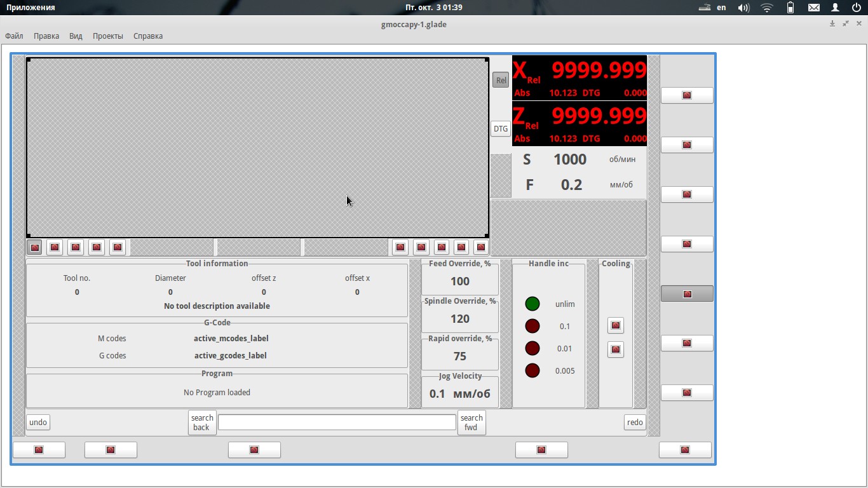Click the middle bottom row icon button
The image size is (868, 488).
[x=254, y=450]
